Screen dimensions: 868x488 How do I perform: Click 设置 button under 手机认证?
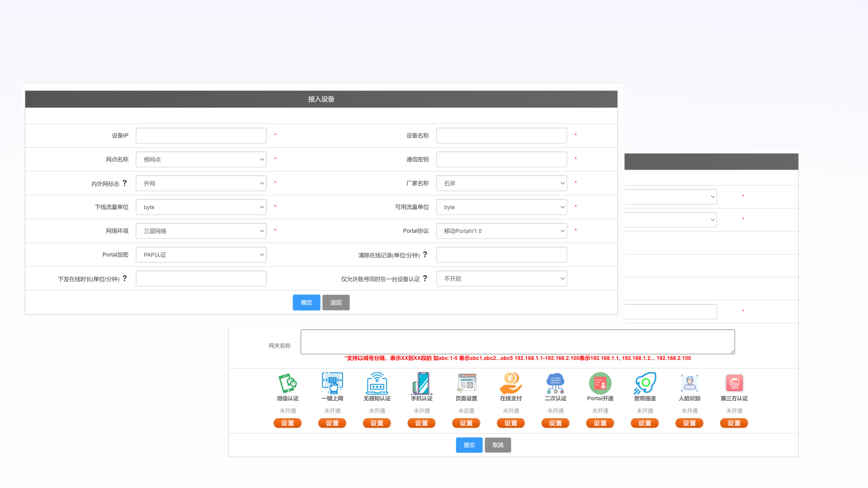pos(422,423)
